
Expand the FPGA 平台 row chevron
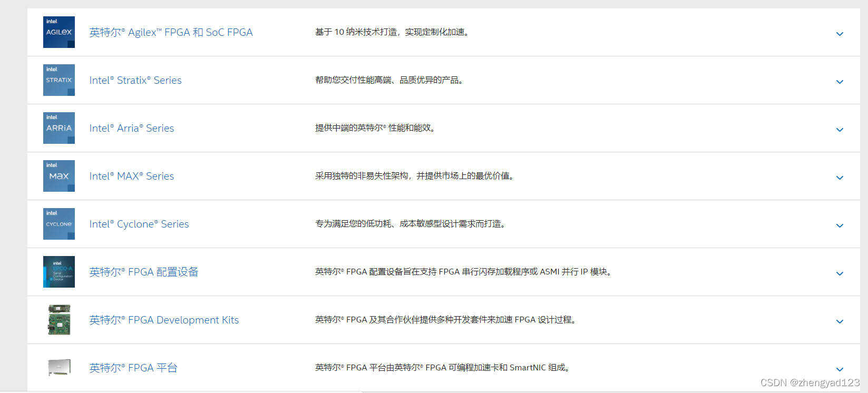(x=840, y=369)
